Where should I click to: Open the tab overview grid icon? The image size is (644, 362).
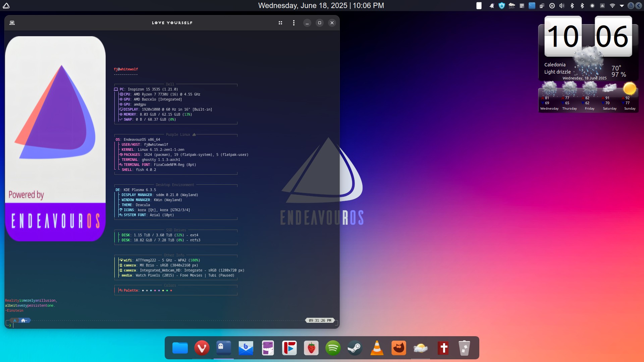(280, 23)
